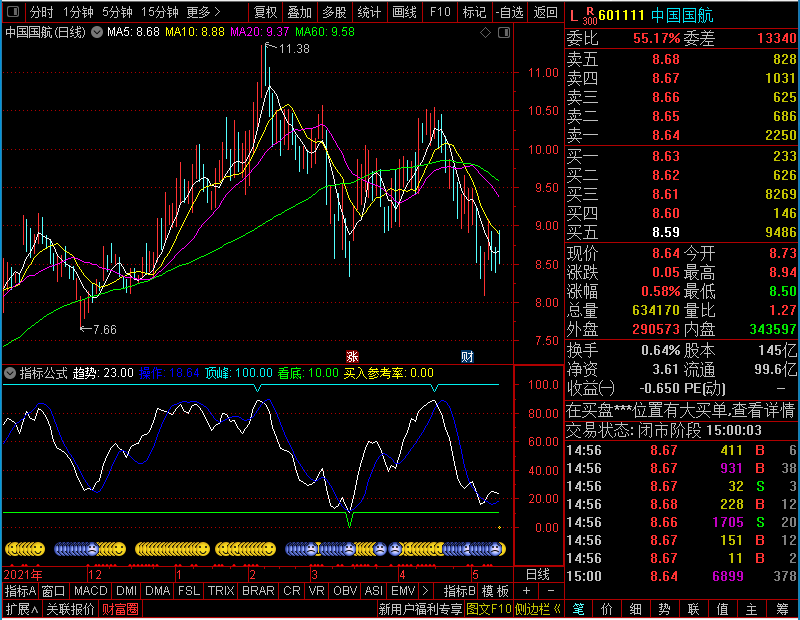Select the 笔 tick details tab
Screen dimensions: 800x620
[x=578, y=609]
